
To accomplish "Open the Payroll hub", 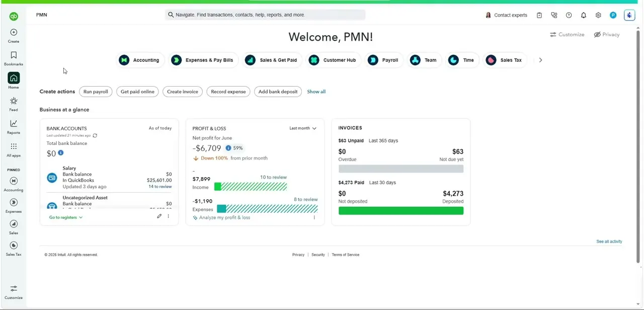I will [x=383, y=60].
